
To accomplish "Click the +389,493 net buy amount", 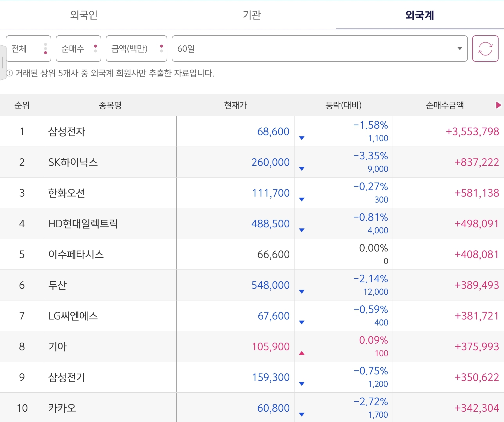I will pyautogui.click(x=477, y=285).
